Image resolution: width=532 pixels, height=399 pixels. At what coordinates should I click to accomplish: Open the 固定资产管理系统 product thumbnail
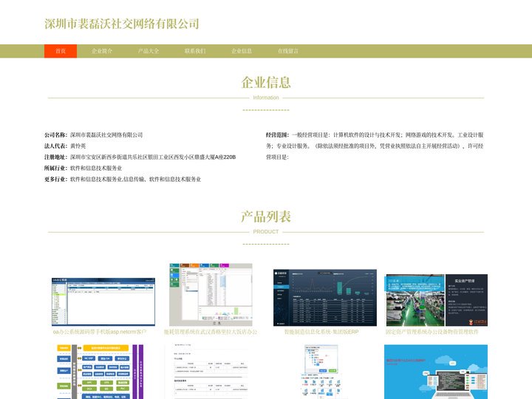[437, 300]
